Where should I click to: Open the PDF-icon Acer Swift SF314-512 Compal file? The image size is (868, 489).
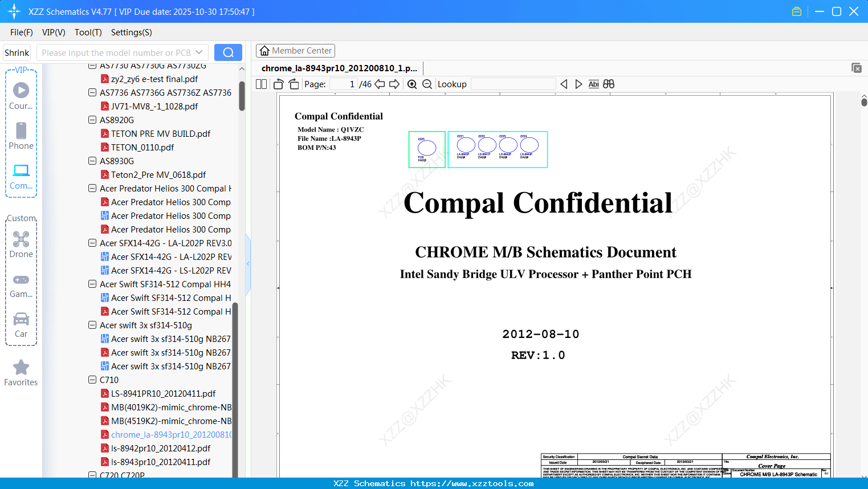click(166, 311)
